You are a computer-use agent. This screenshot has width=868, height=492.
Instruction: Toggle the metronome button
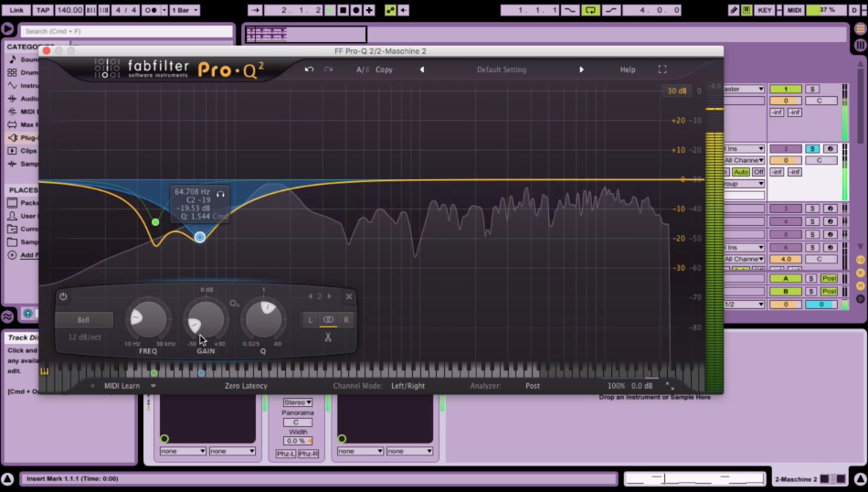click(150, 10)
